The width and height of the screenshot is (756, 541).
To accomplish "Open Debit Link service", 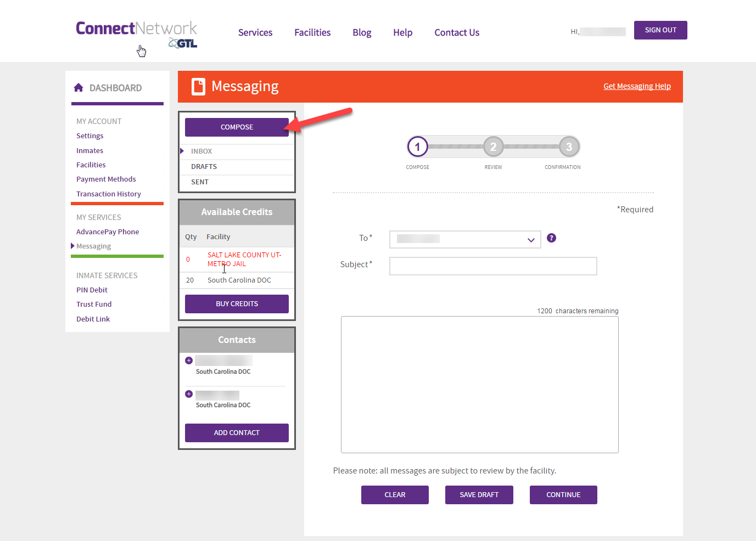I will pyautogui.click(x=93, y=319).
